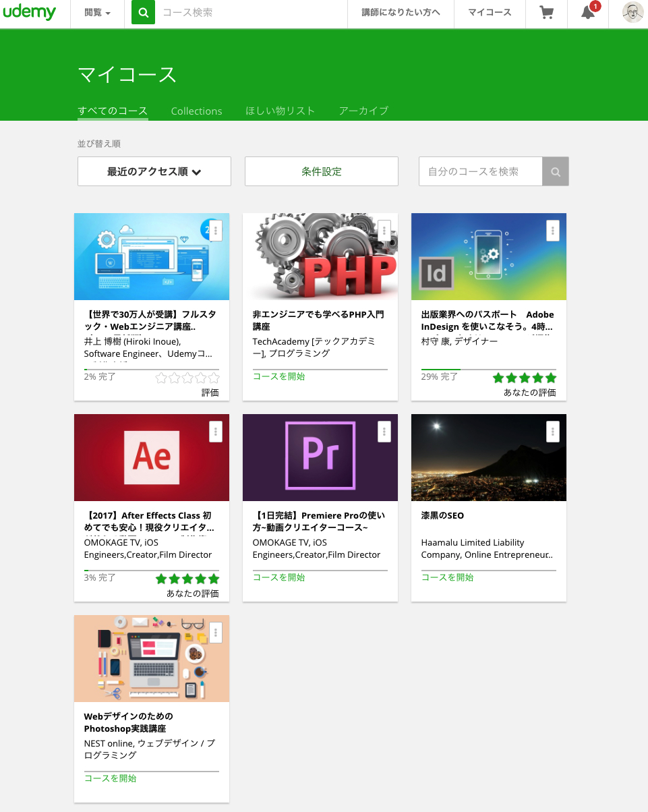Image resolution: width=648 pixels, height=812 pixels.
Task: Click the title WebデザインのためのPhotoshop実践講座
Action: [x=129, y=722]
